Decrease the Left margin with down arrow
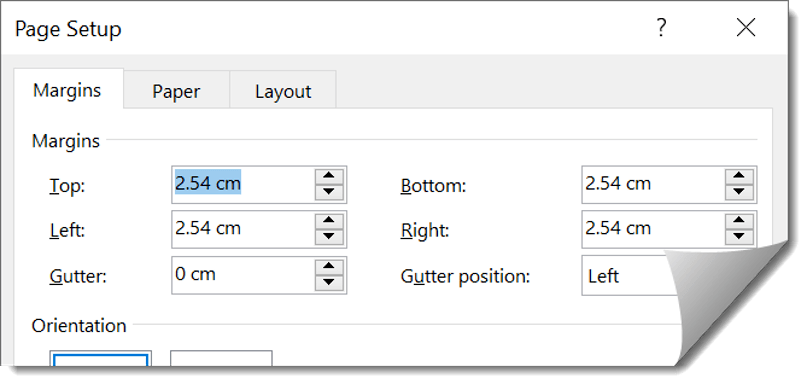Screen dimensions: 807x384 329,237
